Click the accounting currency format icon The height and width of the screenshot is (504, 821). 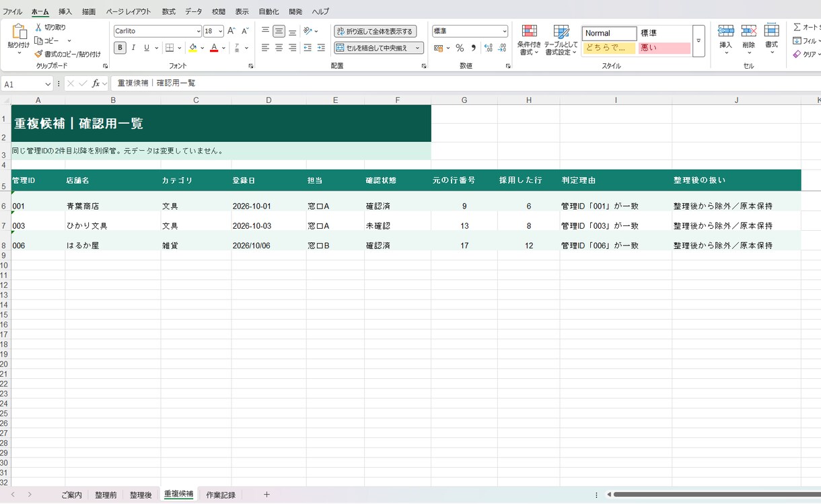438,48
